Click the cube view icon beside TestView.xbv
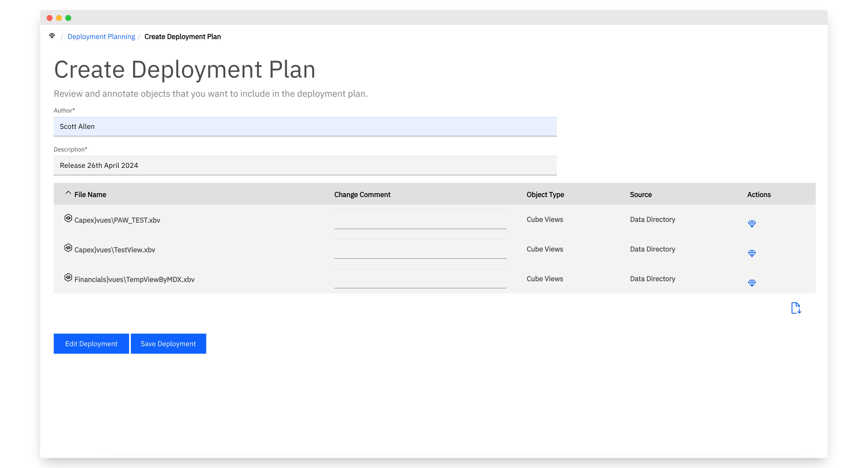 (x=68, y=248)
